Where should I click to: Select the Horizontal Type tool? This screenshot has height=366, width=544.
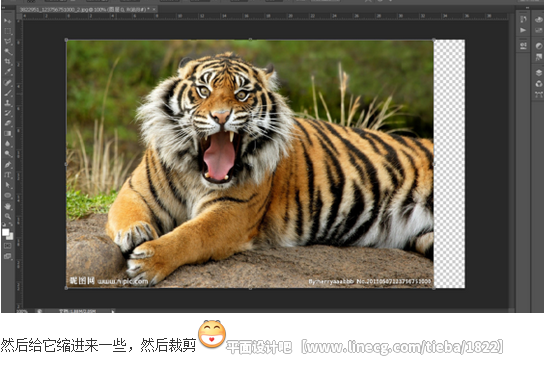click(8, 175)
